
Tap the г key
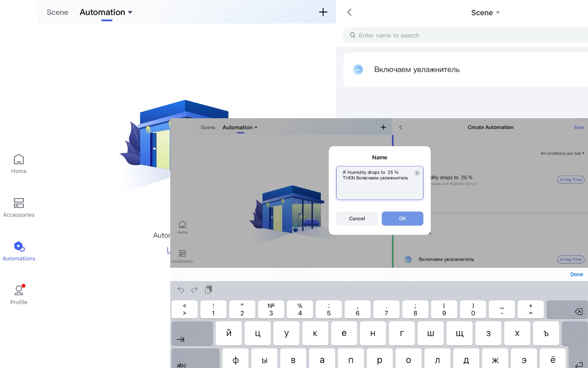[x=402, y=333]
